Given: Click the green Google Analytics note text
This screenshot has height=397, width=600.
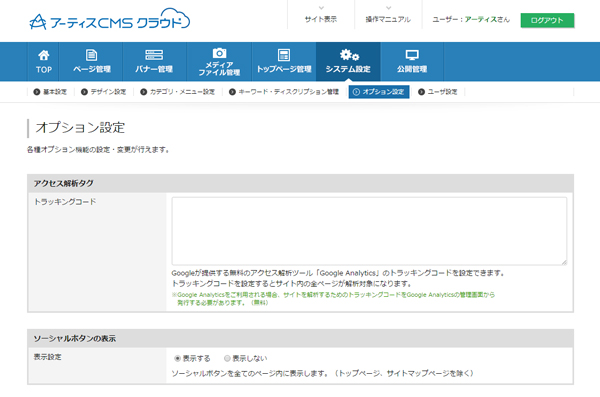Looking at the screenshot, I should (333, 299).
